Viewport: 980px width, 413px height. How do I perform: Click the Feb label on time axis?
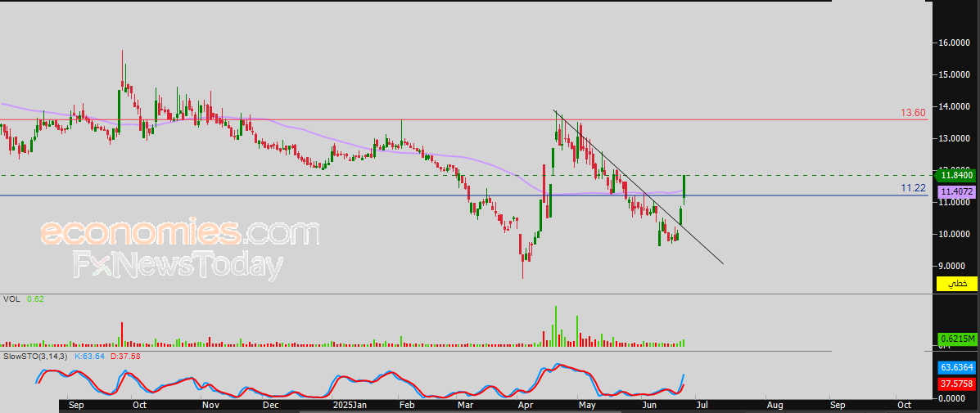407,406
